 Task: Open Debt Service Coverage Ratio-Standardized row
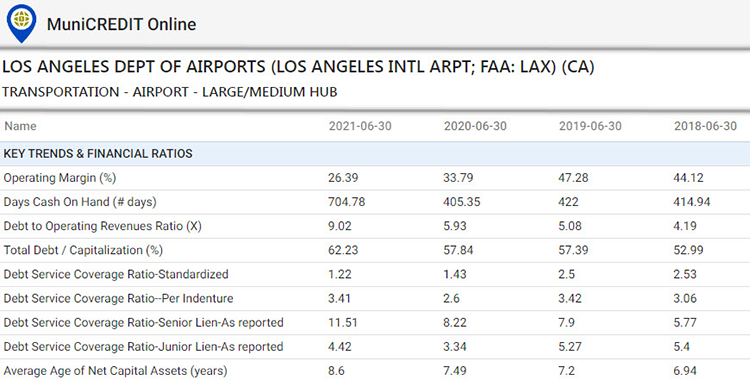[x=375, y=274]
